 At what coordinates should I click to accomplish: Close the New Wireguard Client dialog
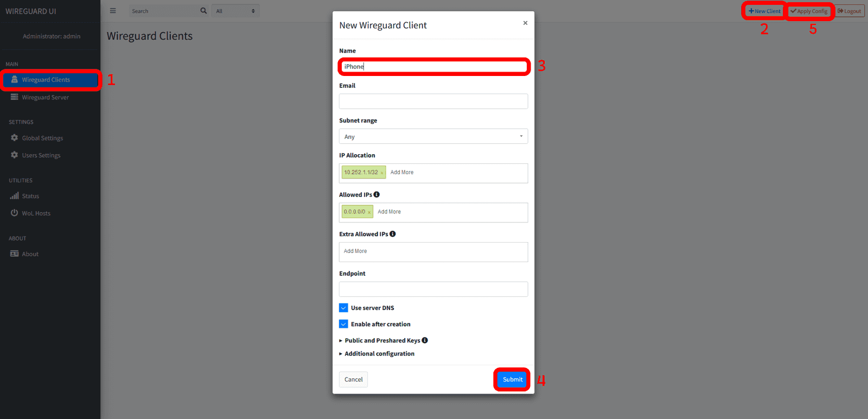[x=525, y=23]
